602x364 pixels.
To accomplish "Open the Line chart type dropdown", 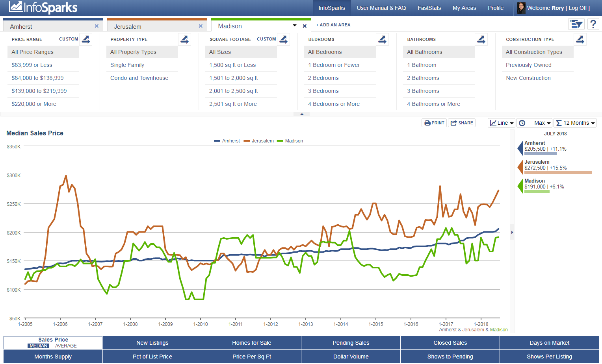I will coord(502,123).
